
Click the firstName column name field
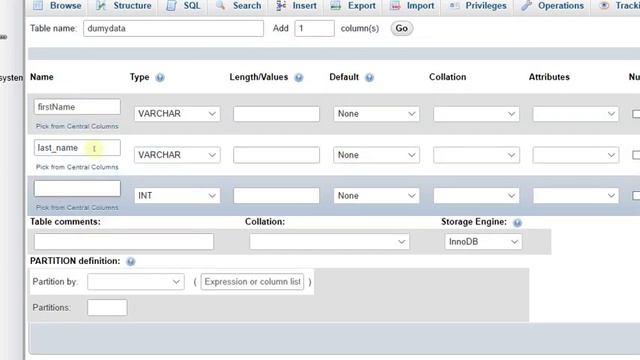click(77, 107)
